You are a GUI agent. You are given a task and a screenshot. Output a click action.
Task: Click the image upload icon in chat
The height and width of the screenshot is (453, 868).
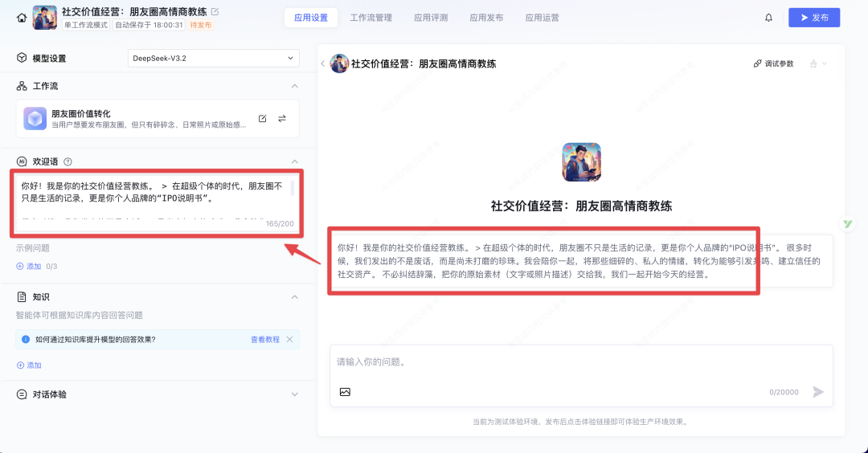[x=345, y=392]
